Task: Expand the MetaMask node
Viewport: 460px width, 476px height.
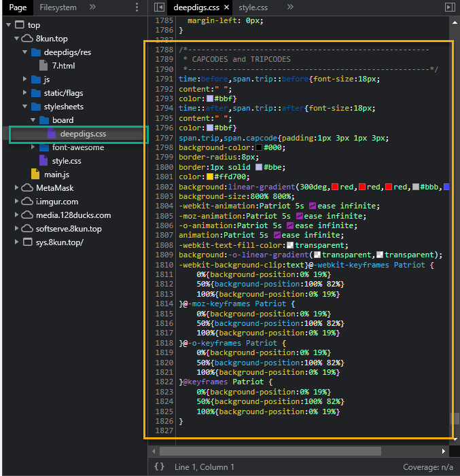Action: pyautogui.click(x=16, y=187)
